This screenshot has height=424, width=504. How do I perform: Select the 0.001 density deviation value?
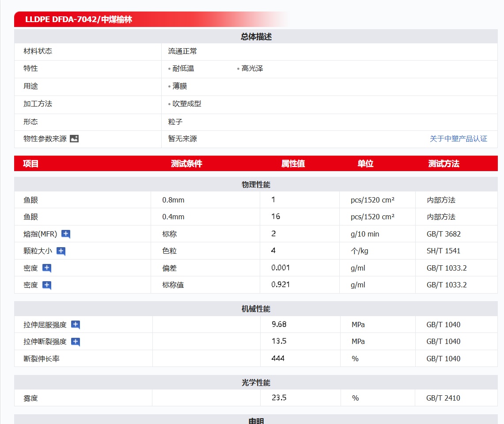(280, 267)
